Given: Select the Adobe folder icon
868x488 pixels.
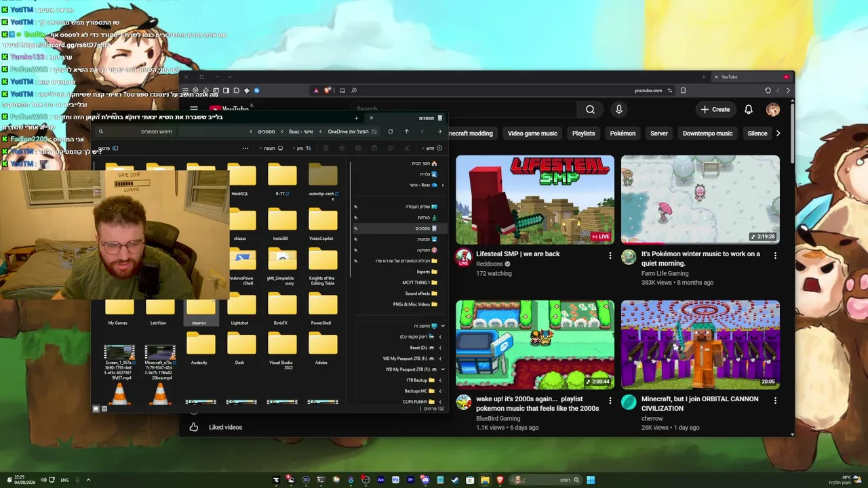Looking at the screenshot, I should pyautogui.click(x=323, y=344).
